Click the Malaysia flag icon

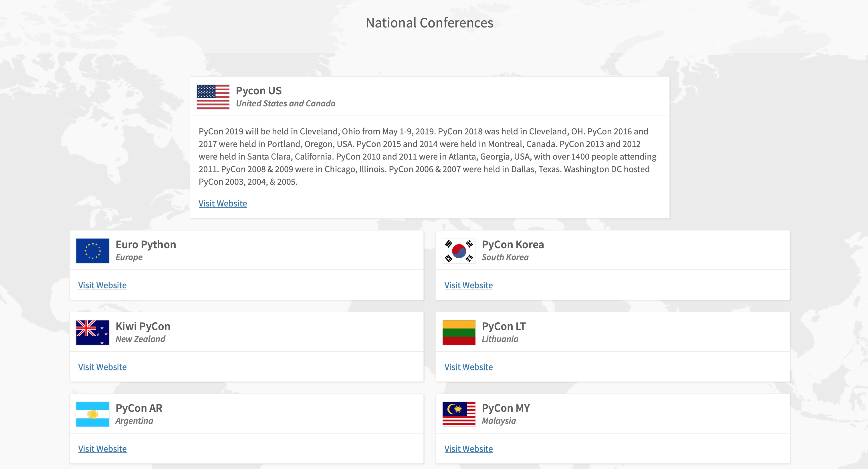459,414
